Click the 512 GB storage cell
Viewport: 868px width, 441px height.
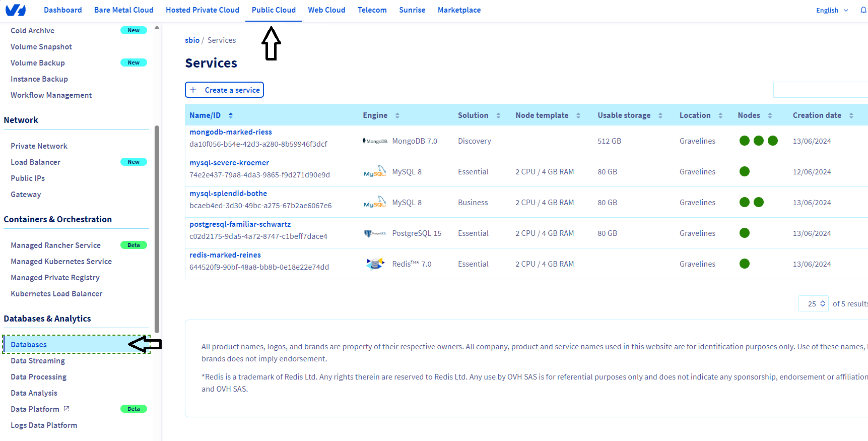tap(610, 141)
